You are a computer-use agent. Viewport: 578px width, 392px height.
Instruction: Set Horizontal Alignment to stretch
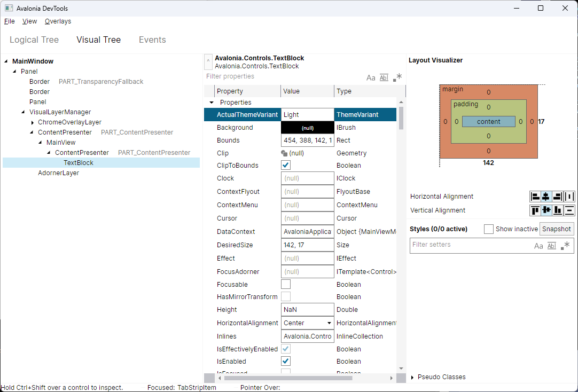(x=569, y=197)
